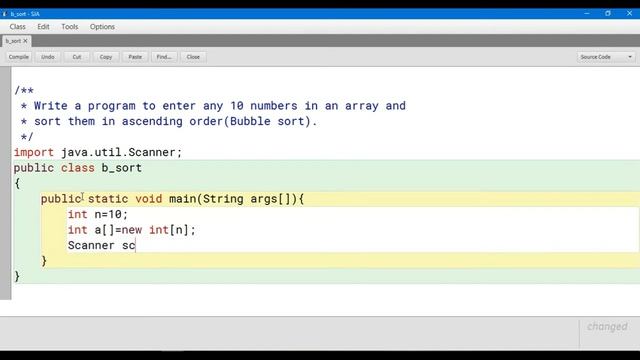This screenshot has width=640, height=360.
Task: Click the BlueJ icon in title bar
Action: 5,14
